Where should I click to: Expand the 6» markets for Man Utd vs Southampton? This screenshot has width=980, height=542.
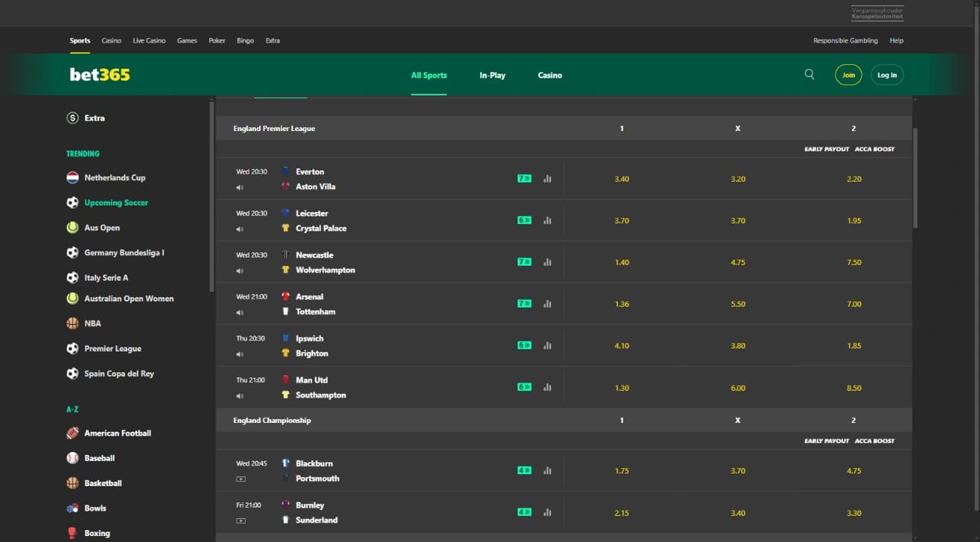524,387
